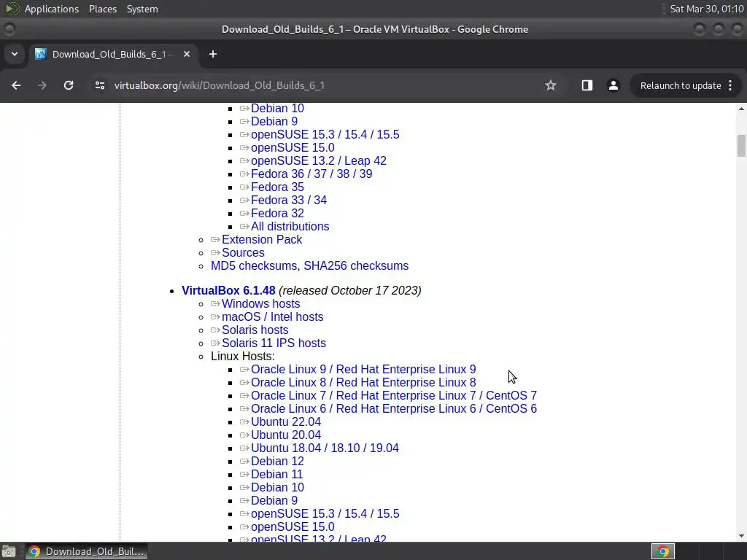747x560 pixels.
Task: Click external link icon beside All distributions
Action: tap(245, 227)
